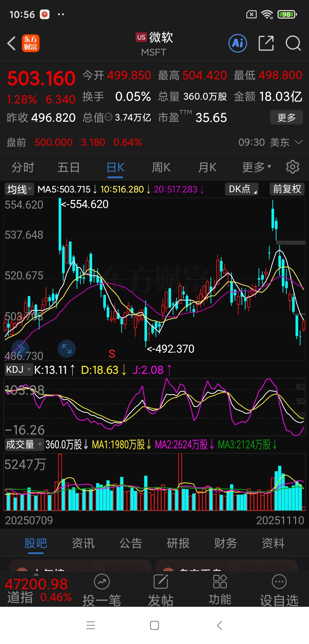Viewport: 309px width, 644px height.
Task: Tap the red notification app icon
Action: pos(45,14)
